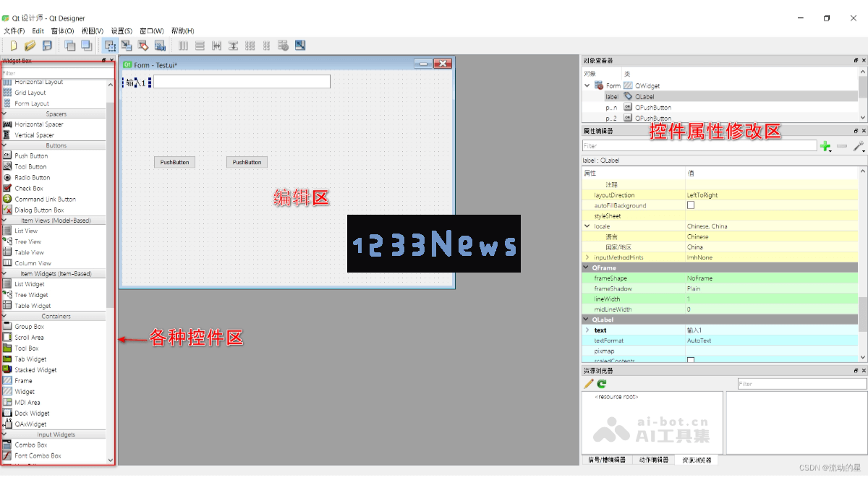Image resolution: width=868 pixels, height=488 pixels.
Task: Apply grid layout from toolbar
Action: coord(250,46)
